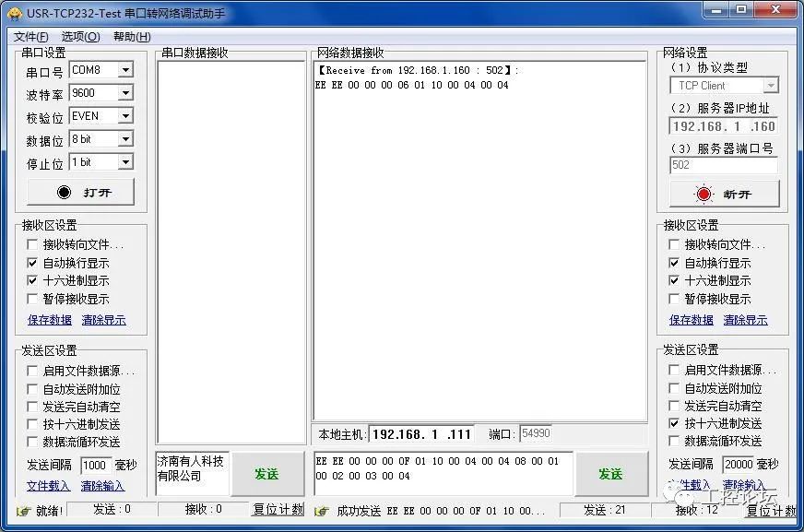This screenshot has height=532, width=804.
Task: Click received line EE EE 00 00 00 06
Action: coord(412,85)
